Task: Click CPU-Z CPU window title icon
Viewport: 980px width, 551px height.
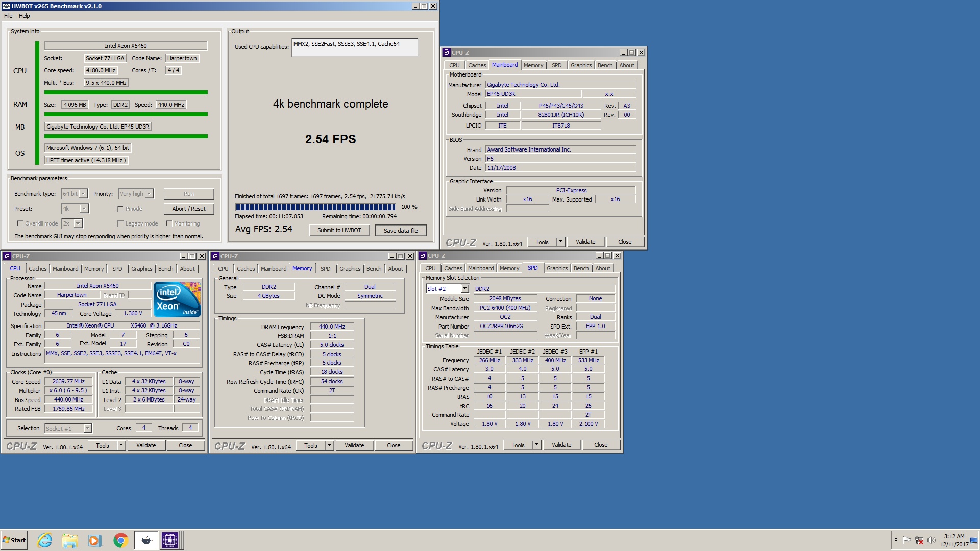Action: 7,256
